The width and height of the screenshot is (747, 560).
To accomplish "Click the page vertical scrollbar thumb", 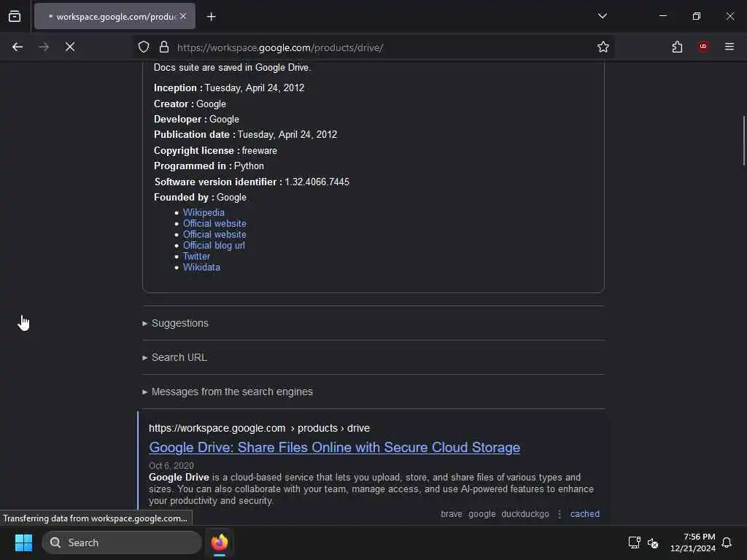I will coord(743,140).
